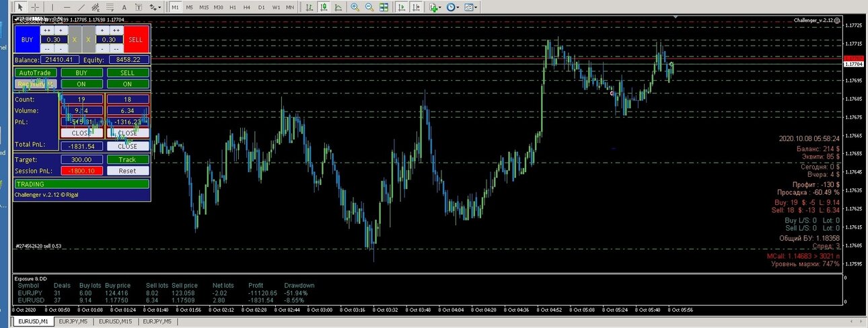The image size is (868, 328).
Task: Switch chart to W1 timeframe
Action: tap(275, 7)
